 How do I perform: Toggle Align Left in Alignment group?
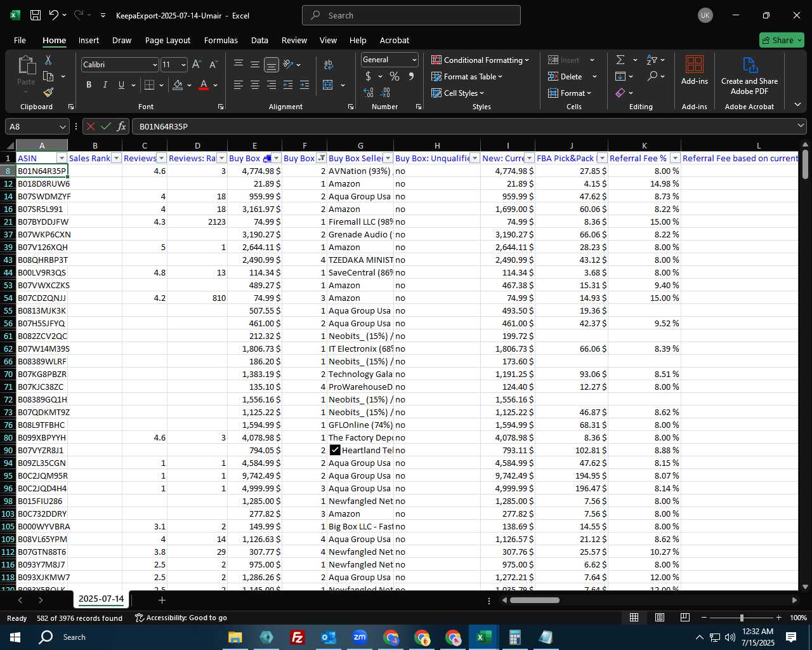(239, 85)
